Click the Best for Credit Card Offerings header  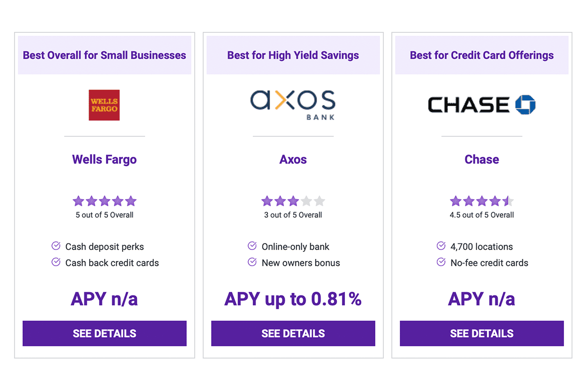pos(482,55)
